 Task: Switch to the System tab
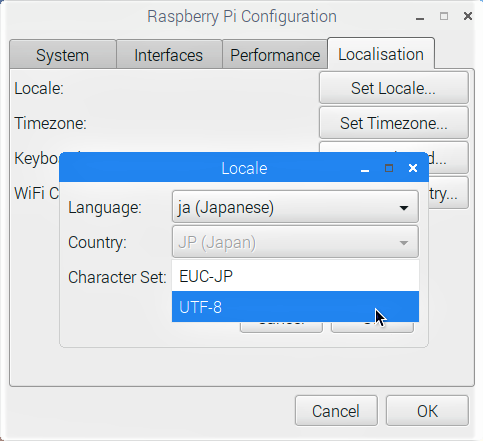click(63, 55)
